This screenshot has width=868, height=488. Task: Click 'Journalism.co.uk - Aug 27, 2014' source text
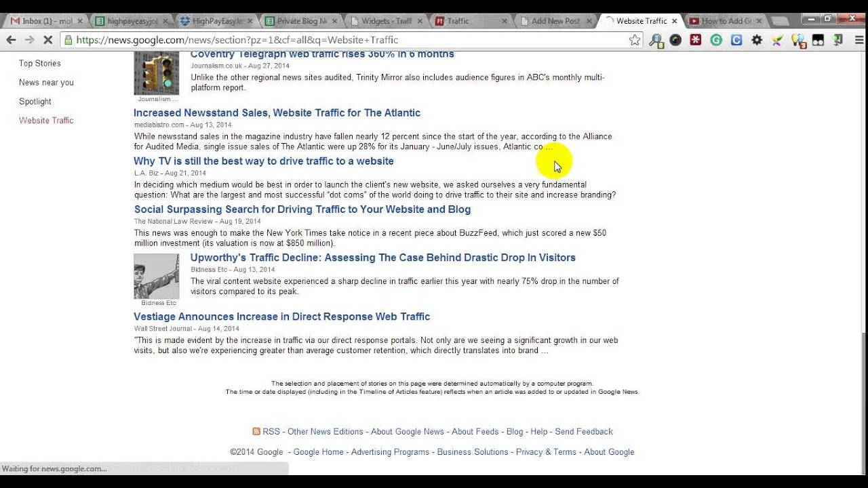[240, 66]
